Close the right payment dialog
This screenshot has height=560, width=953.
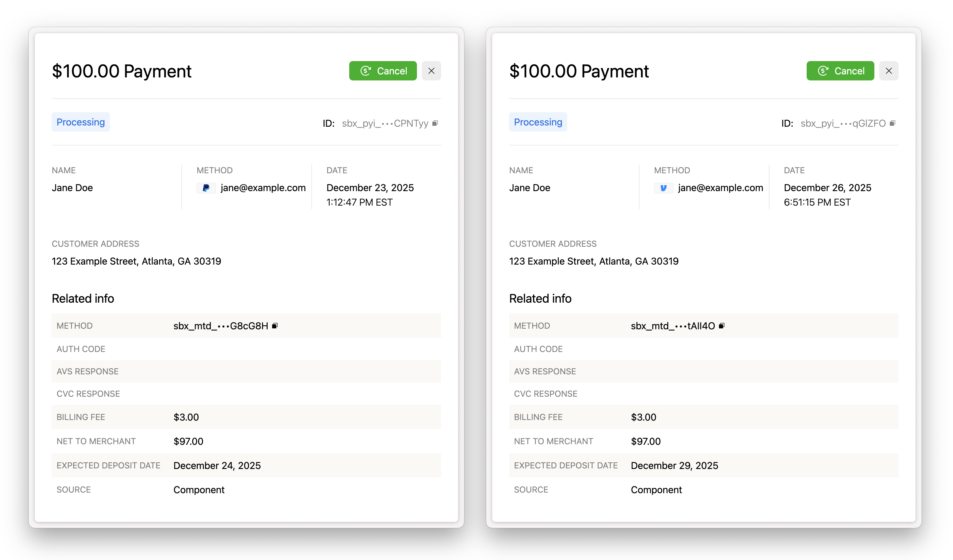coord(889,71)
